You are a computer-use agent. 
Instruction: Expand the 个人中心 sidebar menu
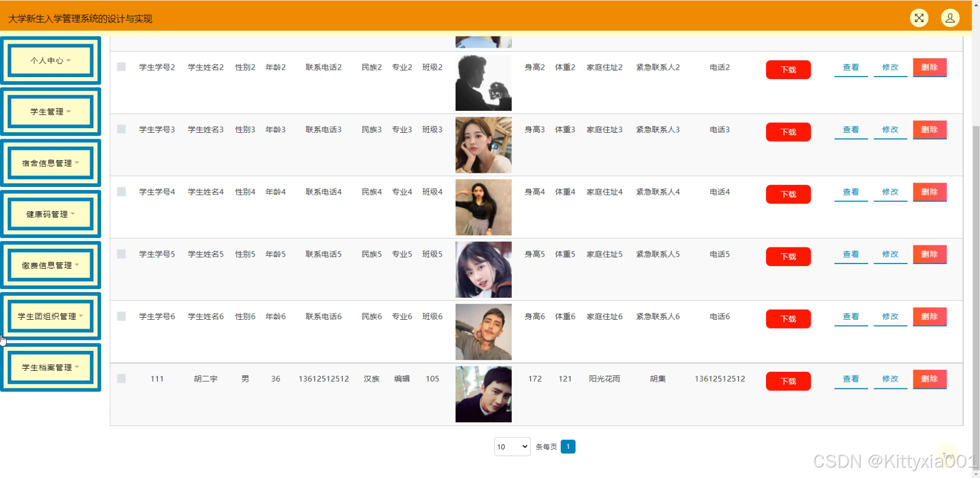(x=51, y=60)
